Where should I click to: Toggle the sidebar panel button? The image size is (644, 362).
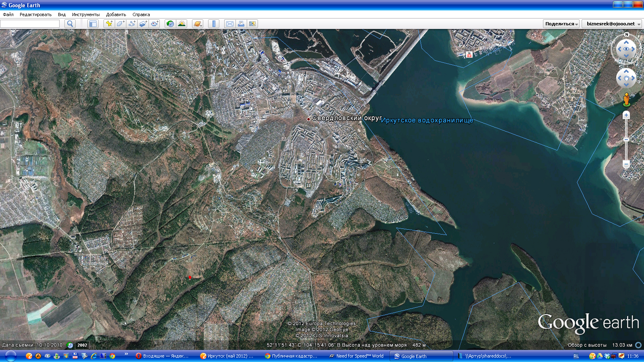[93, 24]
